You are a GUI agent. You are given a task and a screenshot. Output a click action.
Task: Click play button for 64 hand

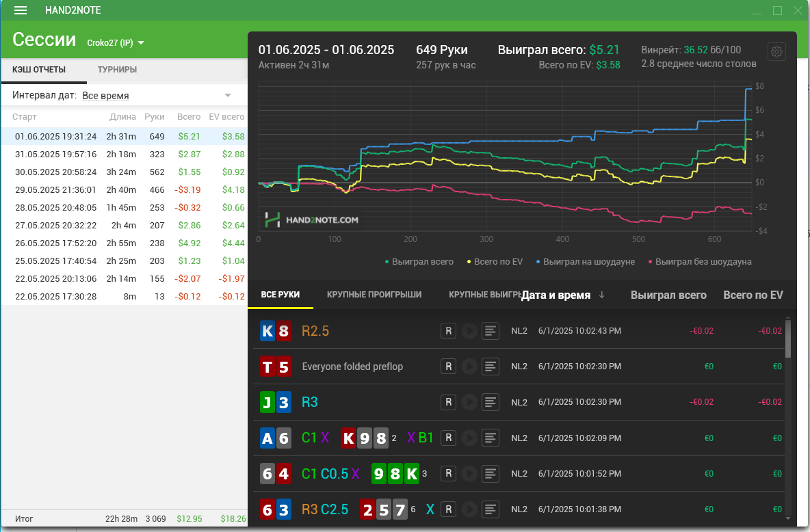(x=469, y=473)
